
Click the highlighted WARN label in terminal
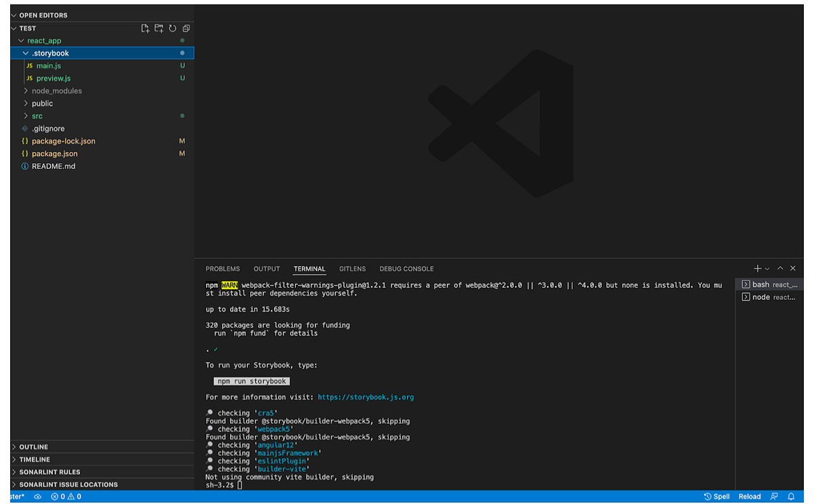coord(229,286)
